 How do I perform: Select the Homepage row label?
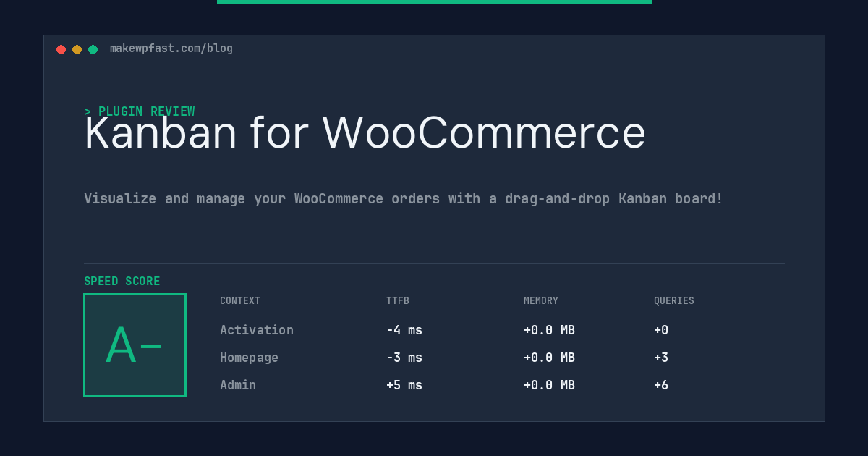tap(249, 358)
